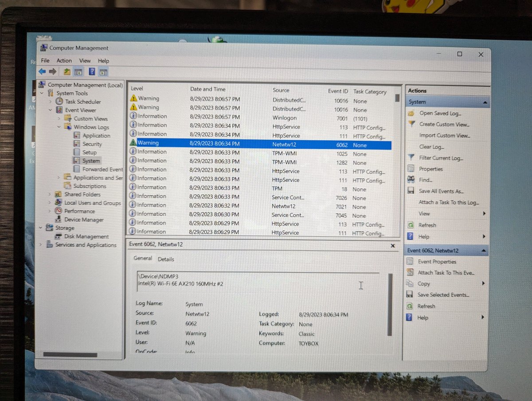
Task: Open the Action menu
Action: [x=64, y=60]
